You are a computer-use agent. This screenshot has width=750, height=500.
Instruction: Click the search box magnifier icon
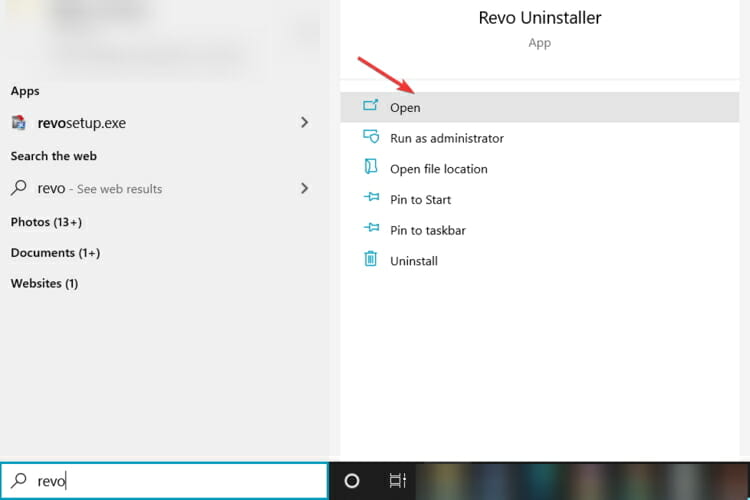click(19, 480)
